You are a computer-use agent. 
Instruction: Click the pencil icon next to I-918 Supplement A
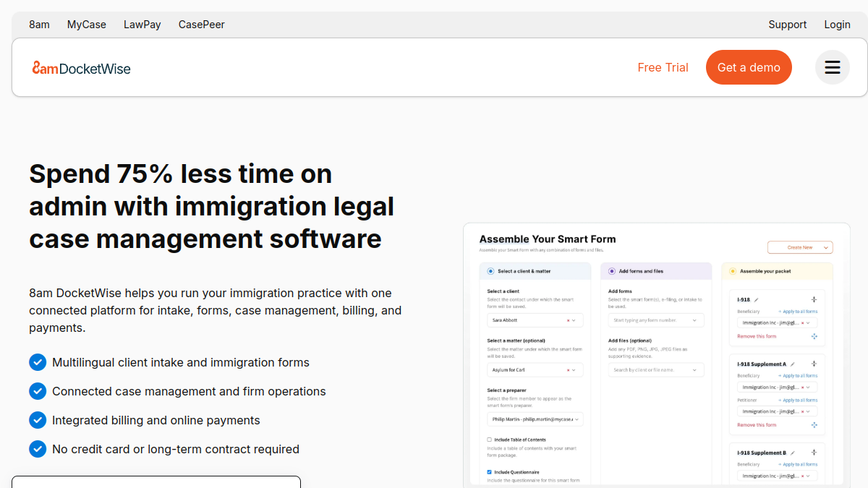pos(793,364)
